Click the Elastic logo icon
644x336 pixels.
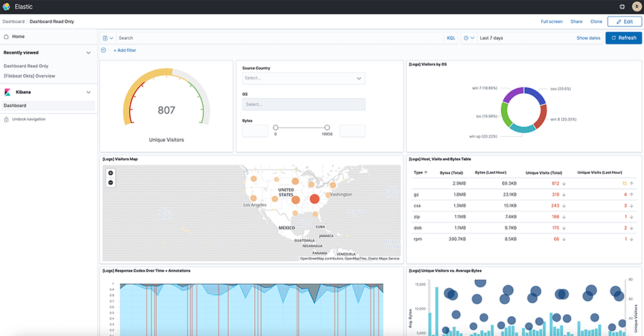point(7,7)
